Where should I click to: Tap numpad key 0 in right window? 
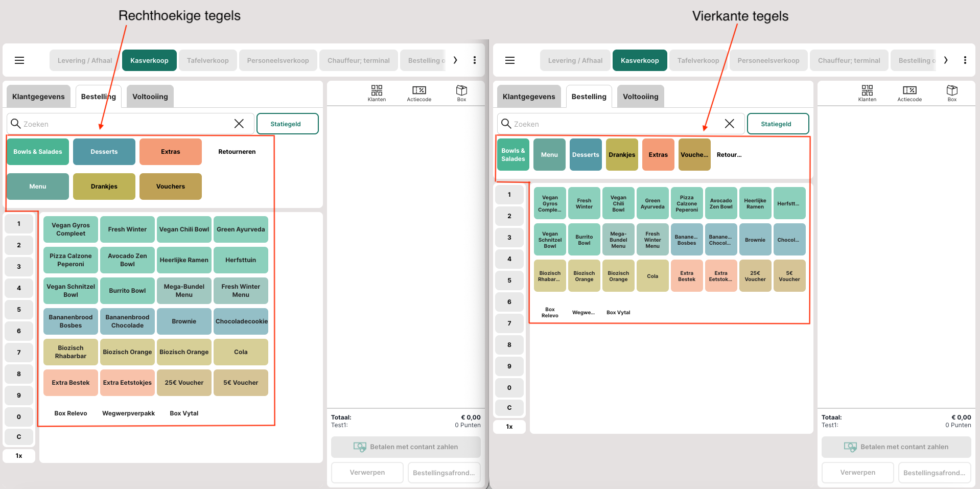point(509,388)
